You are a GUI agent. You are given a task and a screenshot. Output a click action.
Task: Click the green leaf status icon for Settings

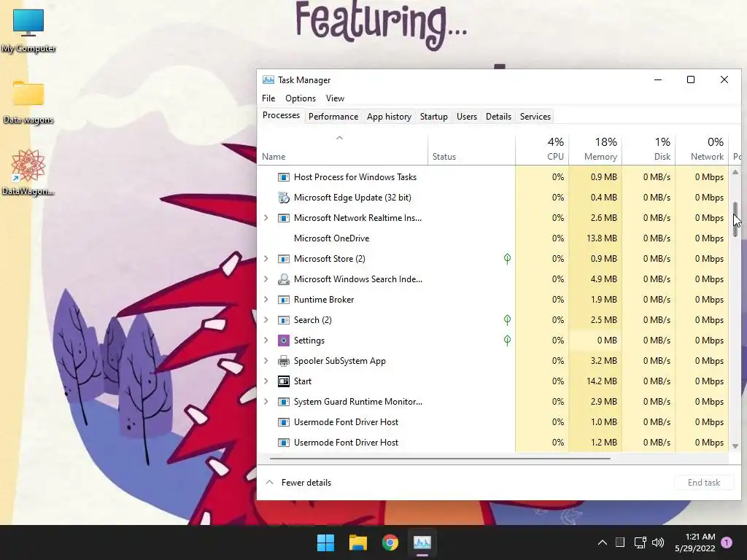point(508,341)
